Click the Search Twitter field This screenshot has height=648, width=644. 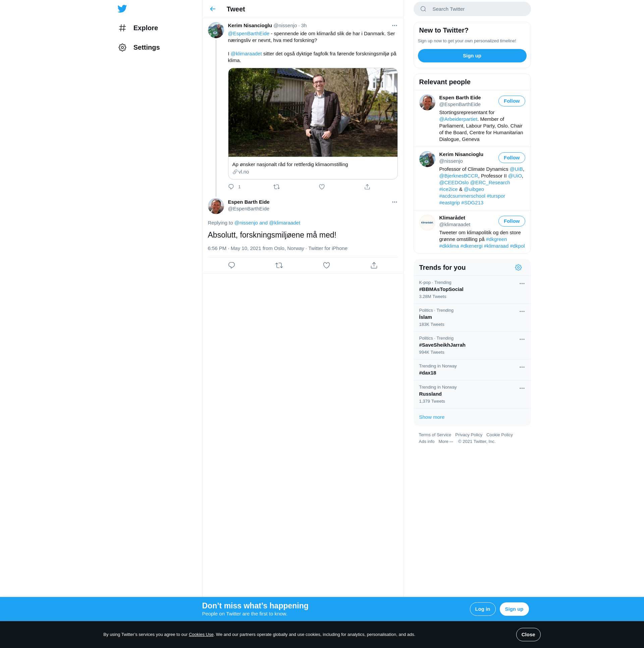point(472,9)
